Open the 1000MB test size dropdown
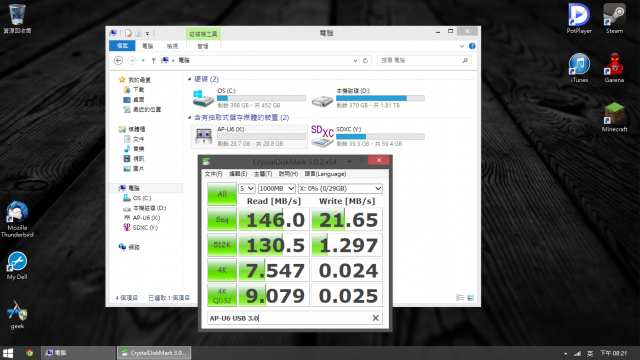Image resolution: width=640 pixels, height=360 pixels. pyautogui.click(x=277, y=189)
